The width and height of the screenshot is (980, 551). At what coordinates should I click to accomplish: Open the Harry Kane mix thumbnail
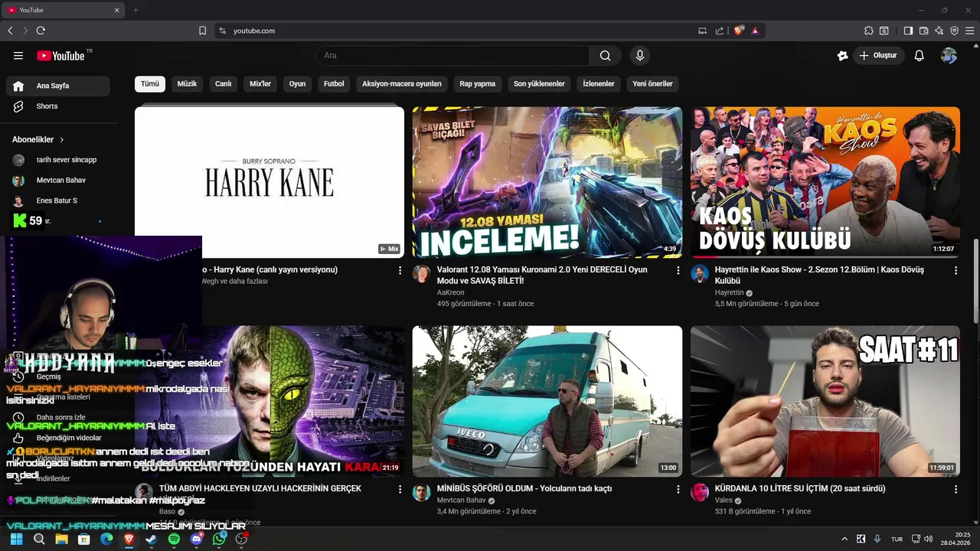pyautogui.click(x=269, y=182)
